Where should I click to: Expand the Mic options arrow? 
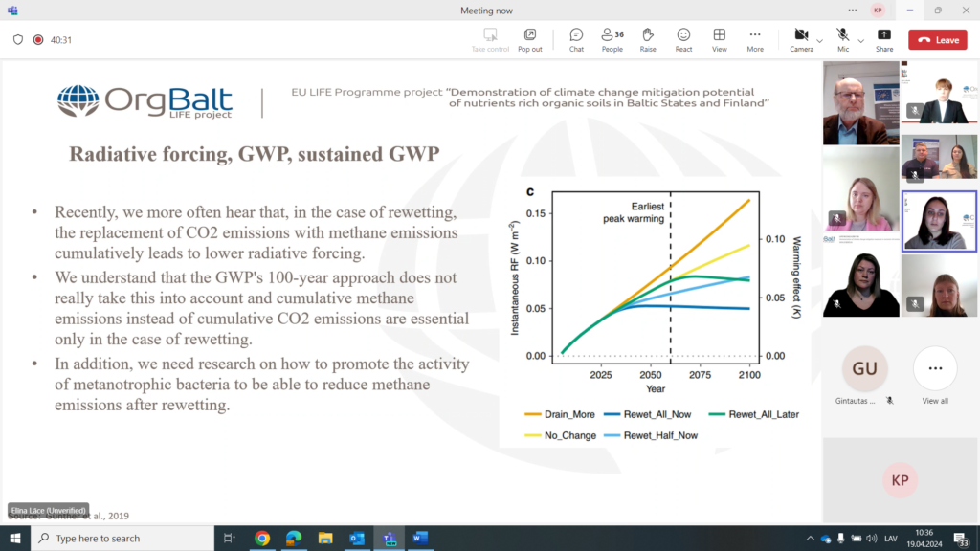point(860,41)
